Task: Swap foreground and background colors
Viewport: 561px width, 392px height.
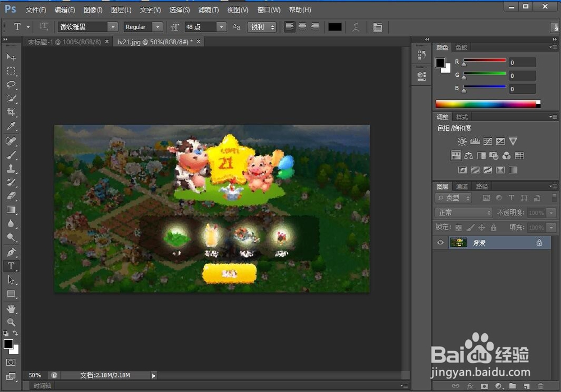Action: (15, 333)
